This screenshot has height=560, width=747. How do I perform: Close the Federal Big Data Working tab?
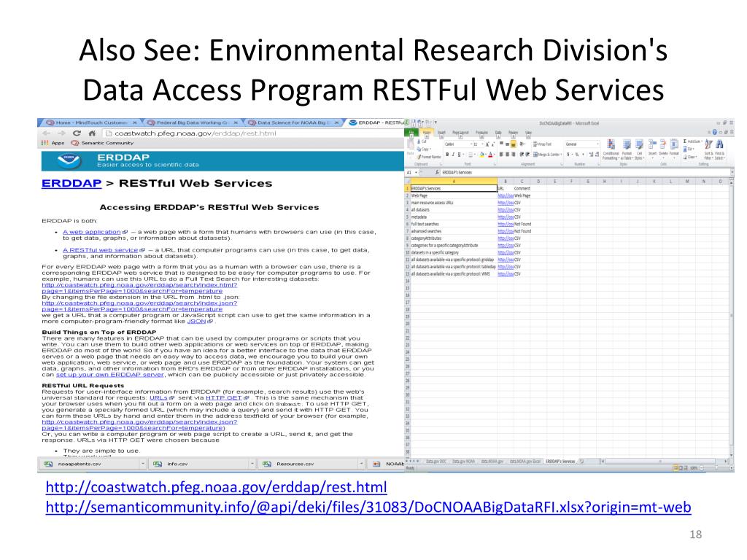tap(236, 122)
